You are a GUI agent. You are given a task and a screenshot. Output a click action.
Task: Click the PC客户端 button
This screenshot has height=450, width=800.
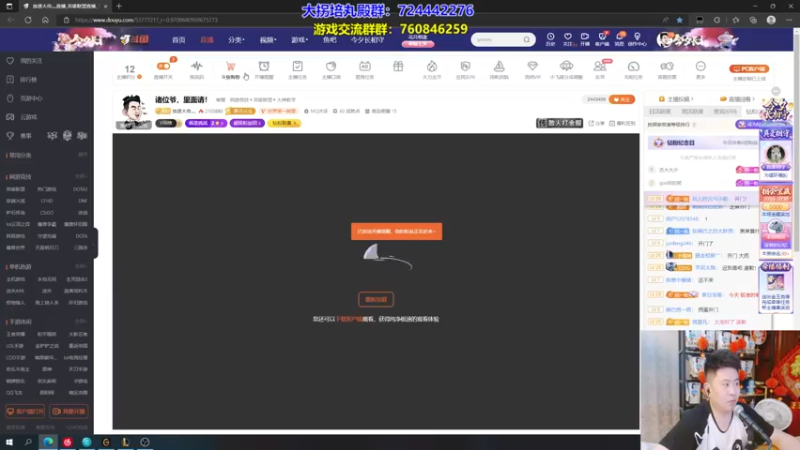[749, 68]
